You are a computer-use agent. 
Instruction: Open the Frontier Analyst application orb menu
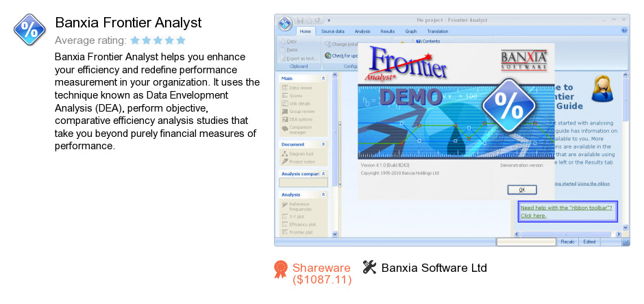tap(284, 23)
